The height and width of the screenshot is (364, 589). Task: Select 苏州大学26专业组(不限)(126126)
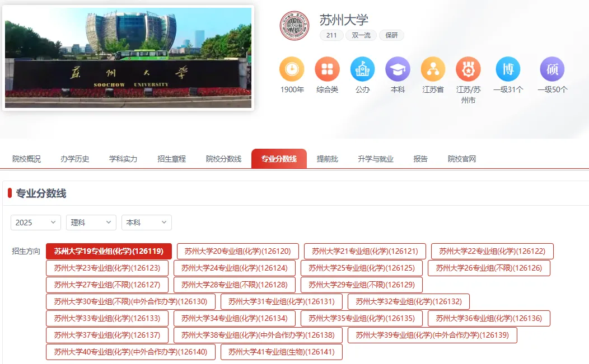[489, 268]
